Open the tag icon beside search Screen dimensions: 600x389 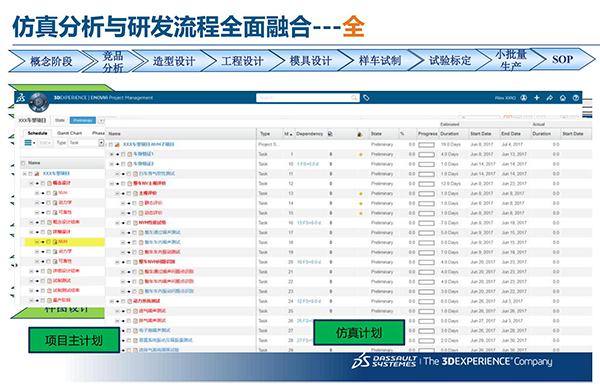pyautogui.click(x=366, y=98)
